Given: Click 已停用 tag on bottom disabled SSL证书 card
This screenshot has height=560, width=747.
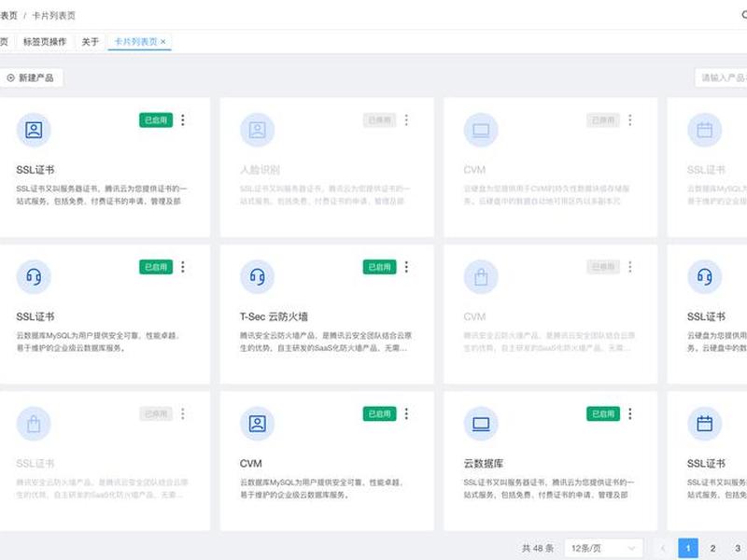Looking at the screenshot, I should tap(156, 413).
